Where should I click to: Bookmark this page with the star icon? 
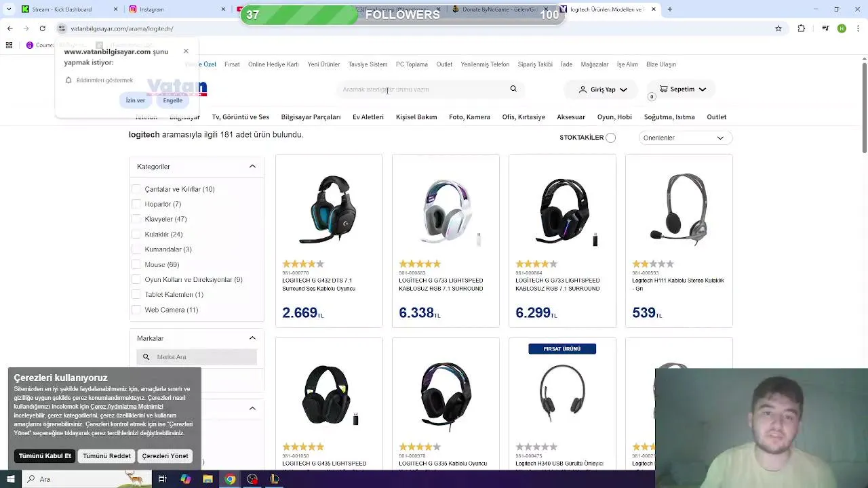[x=778, y=28]
